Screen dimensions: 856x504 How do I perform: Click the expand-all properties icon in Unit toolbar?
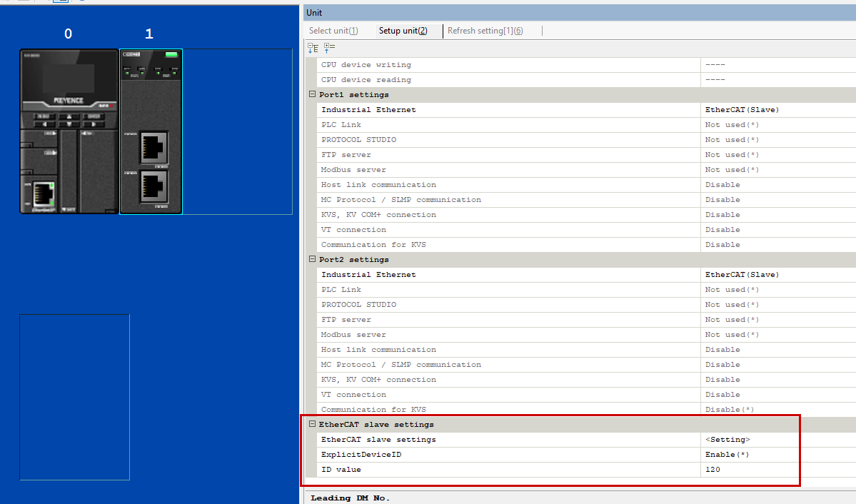pyautogui.click(x=329, y=48)
